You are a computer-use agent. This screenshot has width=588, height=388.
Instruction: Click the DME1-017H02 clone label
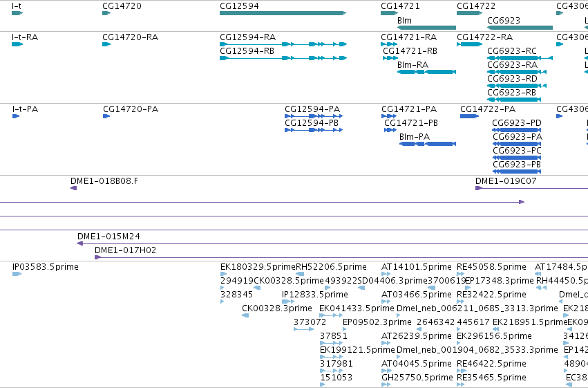[x=125, y=250]
